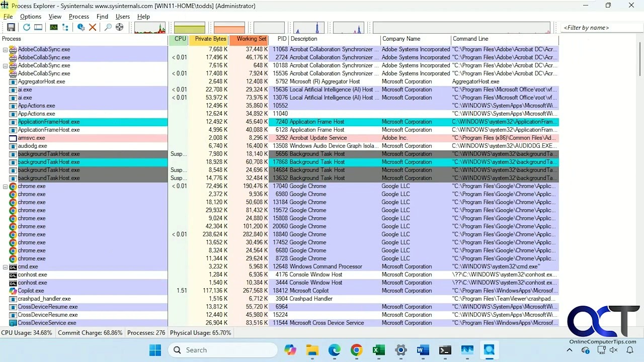Toggle the lower pane view

[x=38, y=27]
